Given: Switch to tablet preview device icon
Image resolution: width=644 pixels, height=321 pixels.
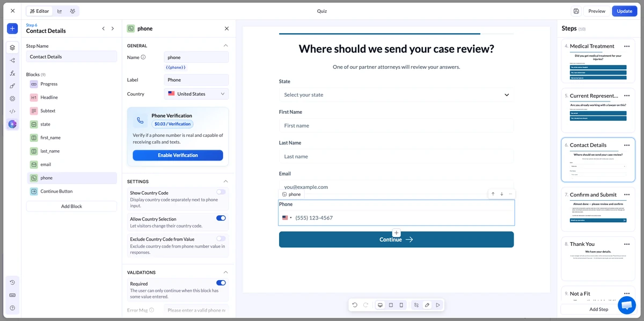Looking at the screenshot, I should click(391, 305).
